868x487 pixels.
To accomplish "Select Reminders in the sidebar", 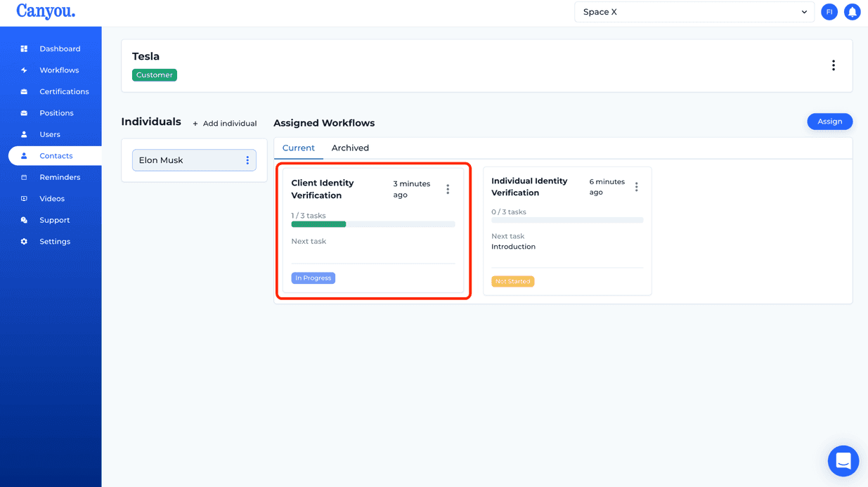I will pyautogui.click(x=60, y=177).
